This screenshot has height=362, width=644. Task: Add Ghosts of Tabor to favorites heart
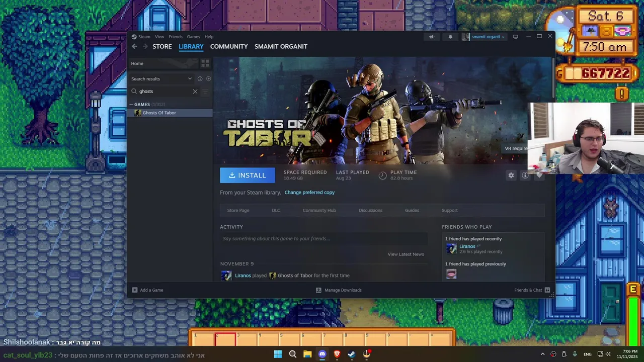point(539,175)
